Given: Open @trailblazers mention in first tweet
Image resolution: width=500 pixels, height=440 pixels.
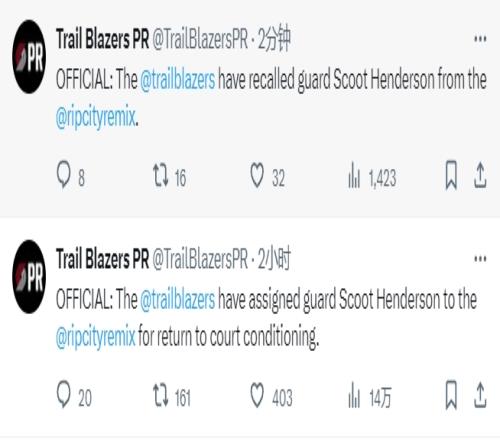Looking at the screenshot, I should coord(178,80).
